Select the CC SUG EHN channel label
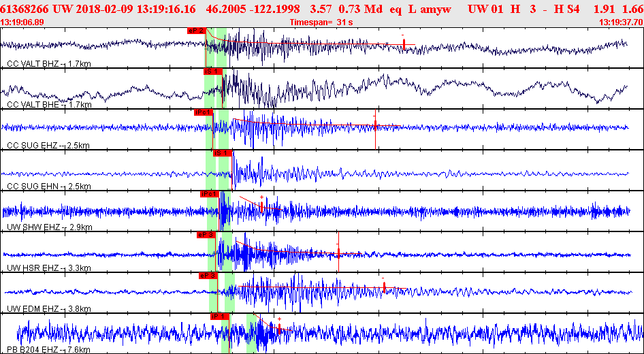 coord(48,187)
